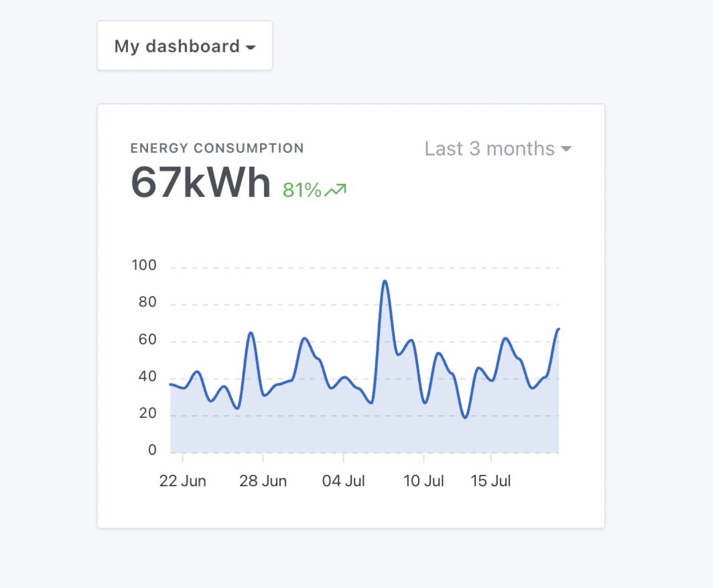Click the 10 Jul axis label

[424, 481]
